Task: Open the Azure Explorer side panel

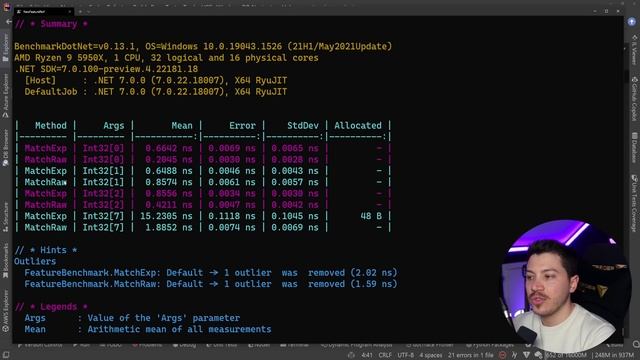Action: pos(5,96)
